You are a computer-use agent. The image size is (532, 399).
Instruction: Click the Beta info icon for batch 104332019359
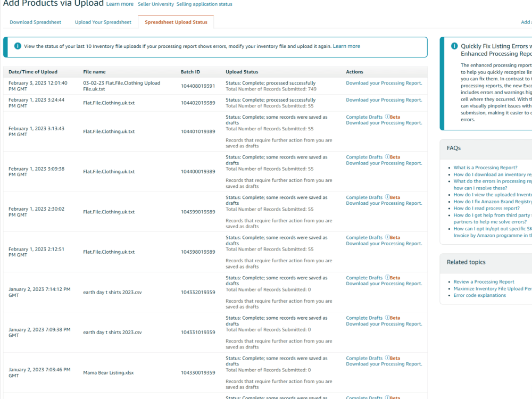pos(387,278)
